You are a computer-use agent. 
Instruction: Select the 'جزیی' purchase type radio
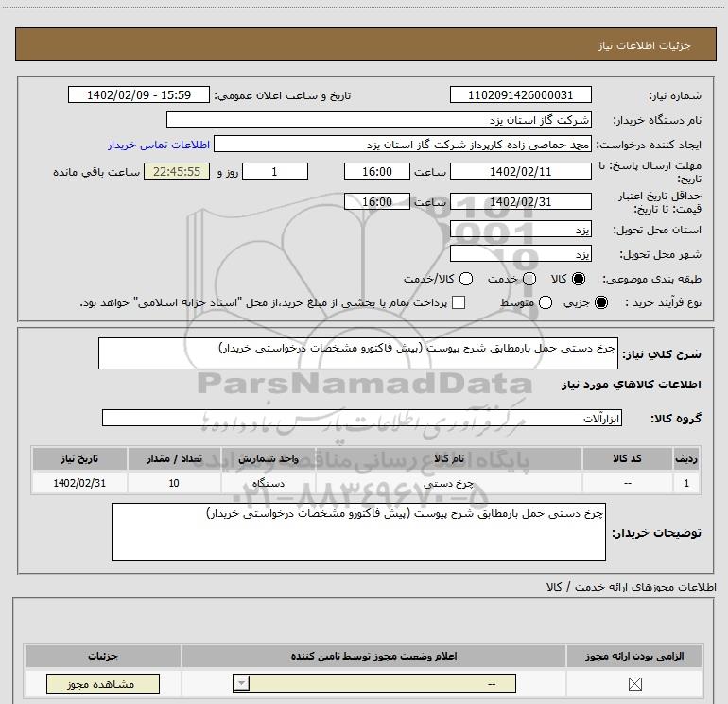pyautogui.click(x=601, y=302)
